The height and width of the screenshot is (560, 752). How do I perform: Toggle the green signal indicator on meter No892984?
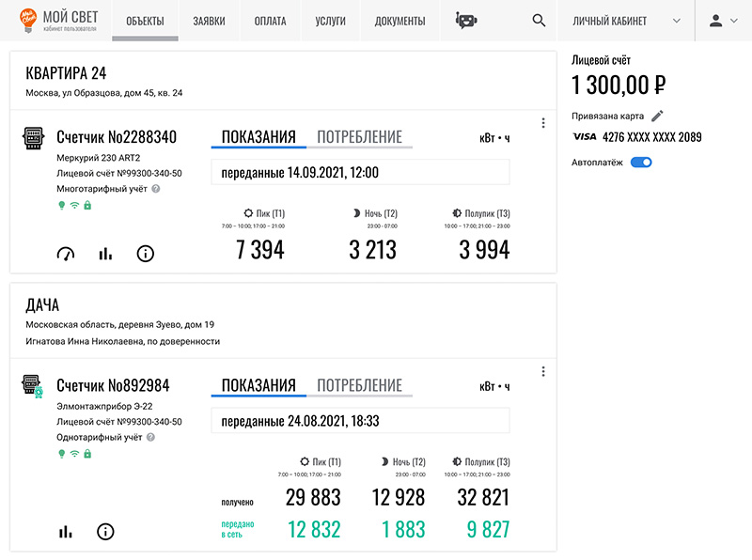coord(74,454)
